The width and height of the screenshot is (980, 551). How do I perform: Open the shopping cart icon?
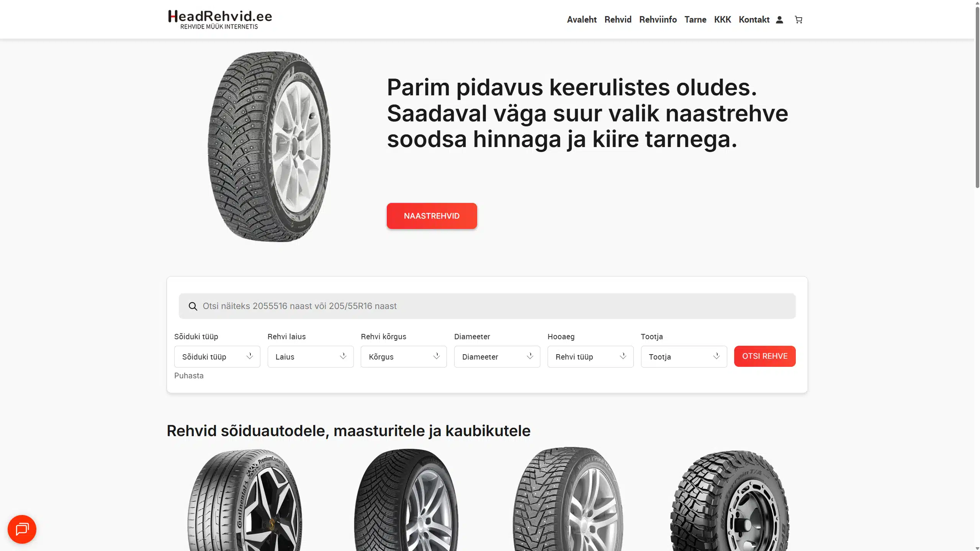pos(798,20)
